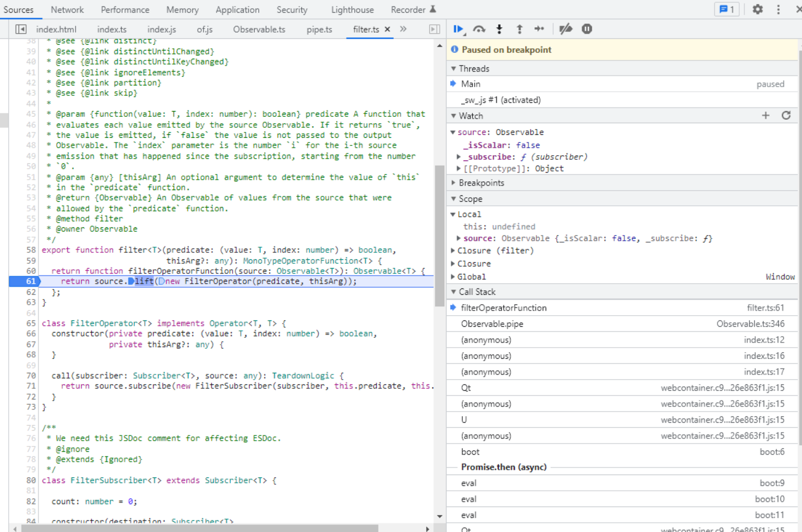The width and height of the screenshot is (802, 532).
Task: Switch to Sources panel
Action: pos(19,10)
